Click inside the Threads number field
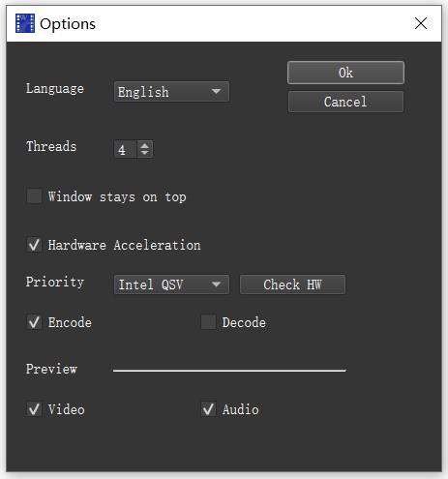The image size is (448, 479). pyautogui.click(x=126, y=149)
